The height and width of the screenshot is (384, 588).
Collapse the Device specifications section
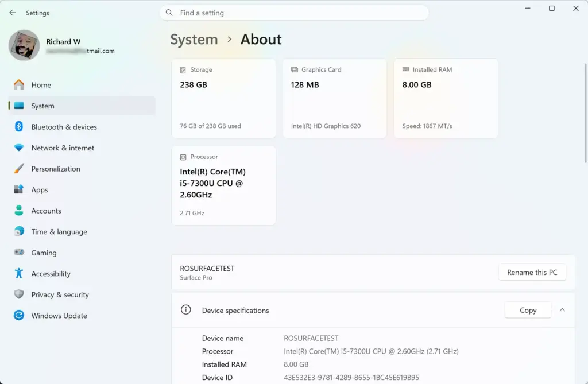[x=562, y=310]
